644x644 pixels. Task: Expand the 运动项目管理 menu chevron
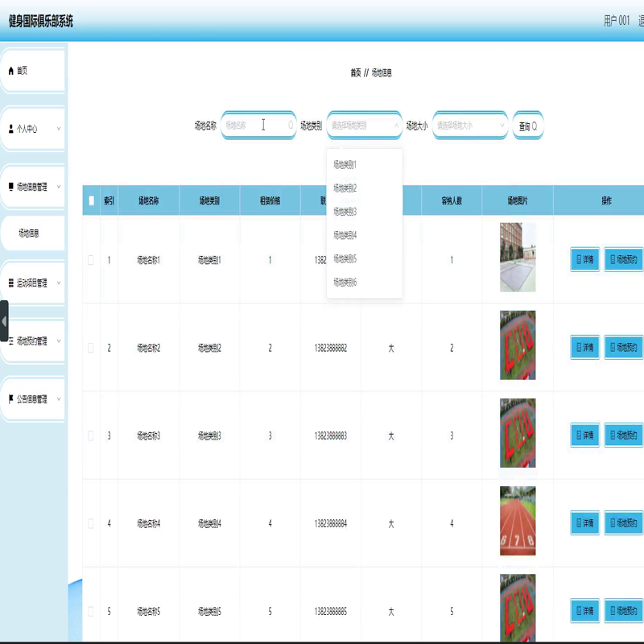[59, 283]
